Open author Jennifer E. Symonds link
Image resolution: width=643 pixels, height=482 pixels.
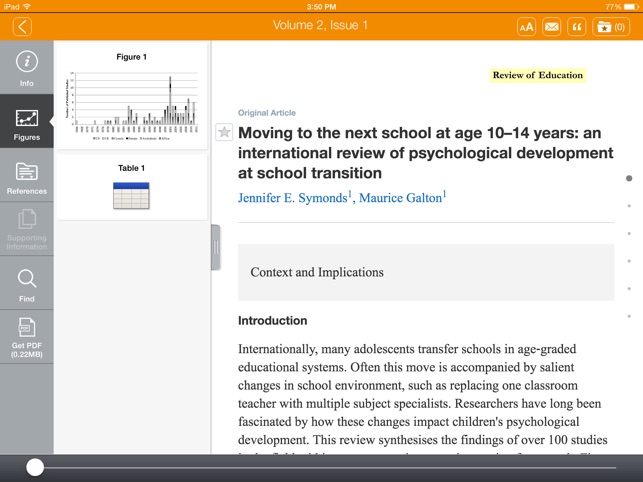(x=294, y=198)
